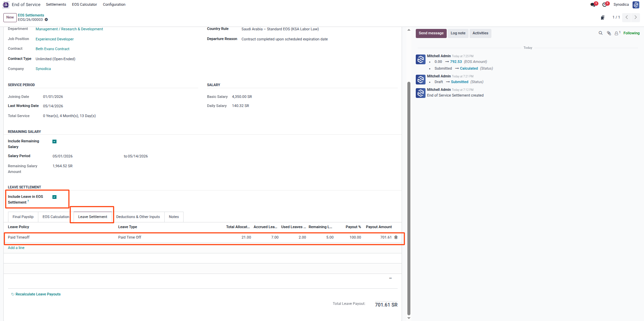Open the End of Service app icon
644x321 pixels.
pos(6,4)
